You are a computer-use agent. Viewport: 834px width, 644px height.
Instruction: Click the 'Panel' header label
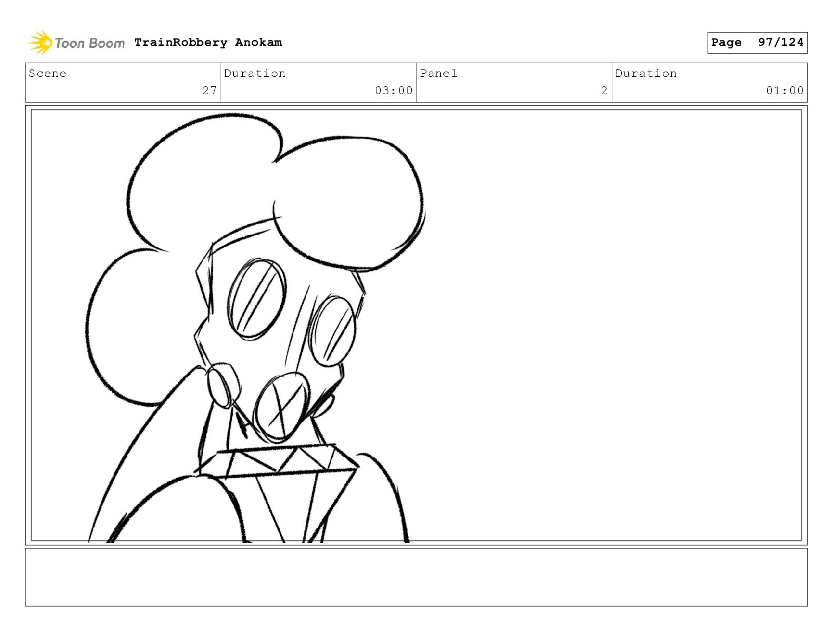(x=439, y=73)
